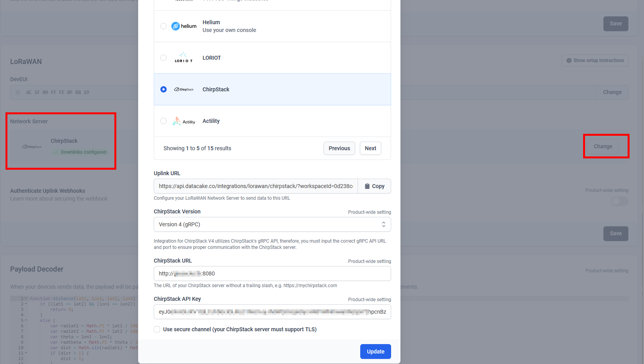Open the ChirpStack Version dropdown

pos(272,224)
